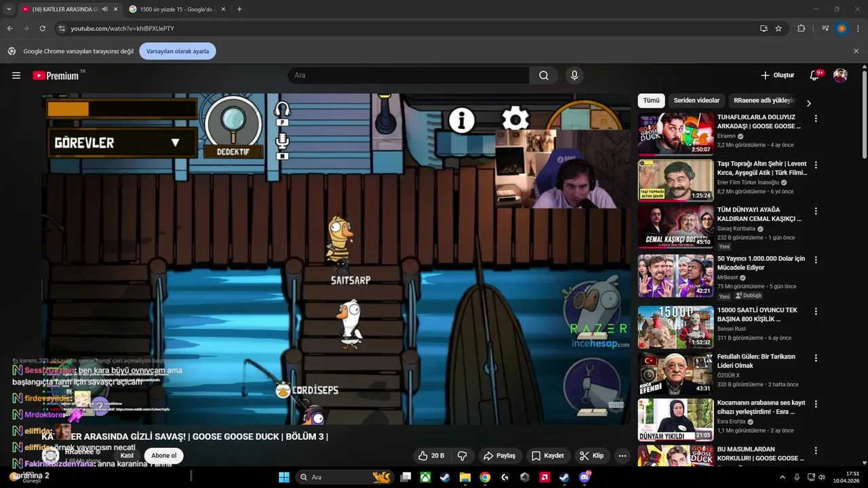The image size is (868, 488).
Task: Open 15000 SAATLİ OYUNCU video title
Action: pos(757,314)
